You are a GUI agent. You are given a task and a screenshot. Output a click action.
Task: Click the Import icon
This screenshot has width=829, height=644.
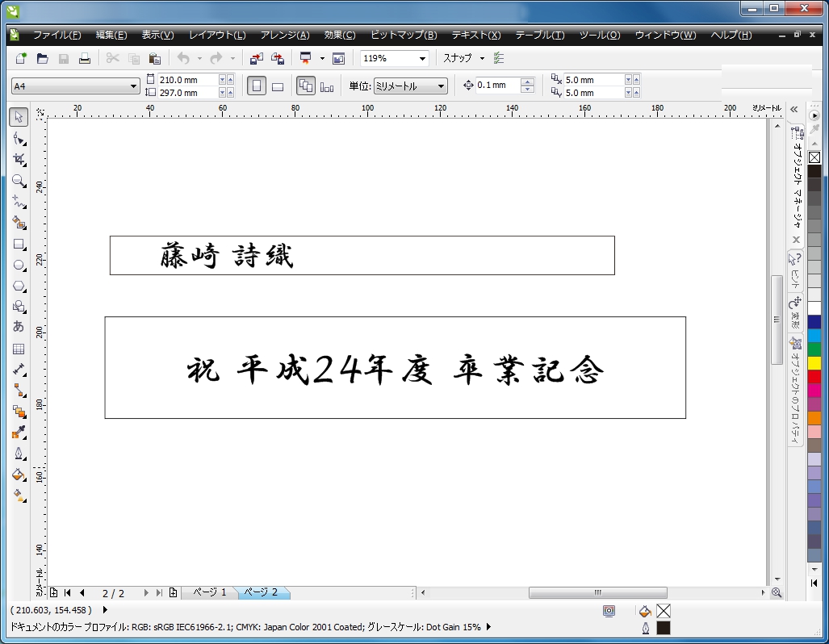pyautogui.click(x=257, y=58)
